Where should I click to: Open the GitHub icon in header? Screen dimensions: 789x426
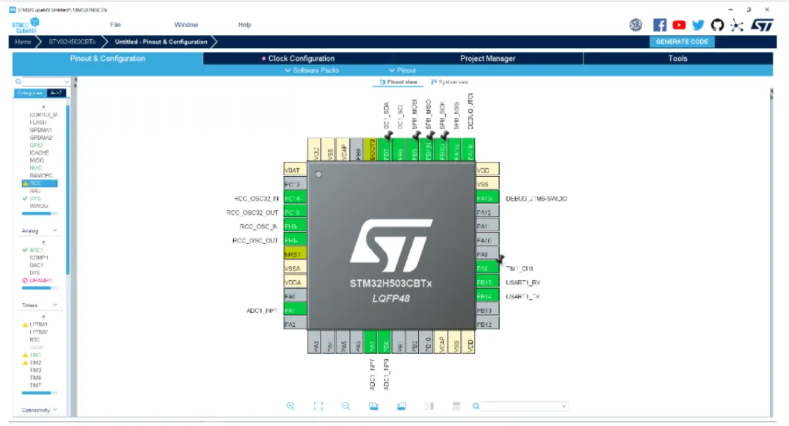tap(717, 25)
